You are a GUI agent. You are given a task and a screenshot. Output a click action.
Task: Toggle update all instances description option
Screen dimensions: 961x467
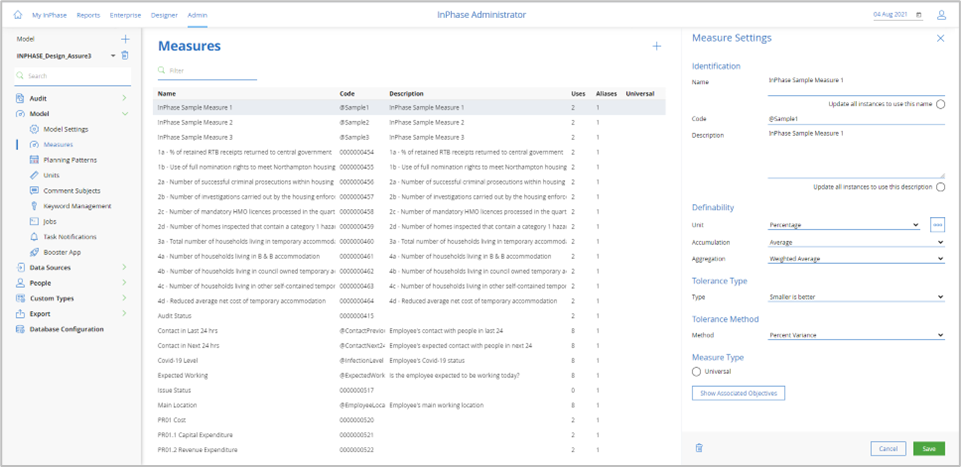pyautogui.click(x=940, y=187)
